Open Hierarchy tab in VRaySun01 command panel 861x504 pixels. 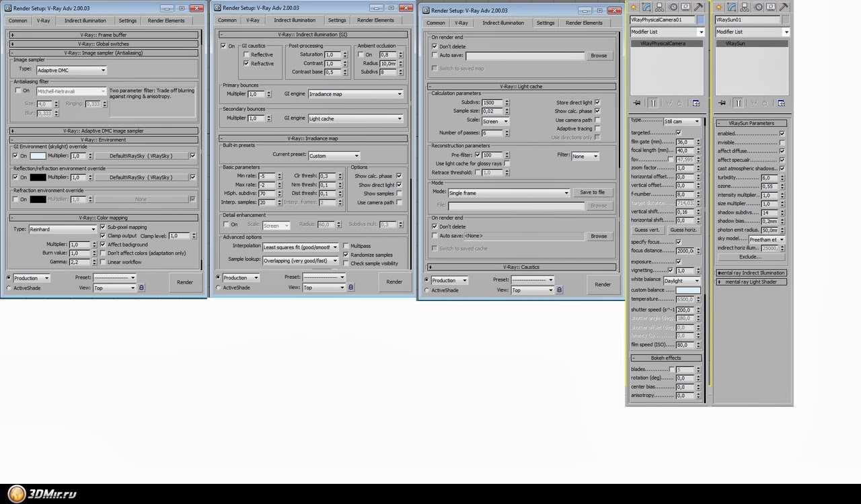tap(746, 7)
